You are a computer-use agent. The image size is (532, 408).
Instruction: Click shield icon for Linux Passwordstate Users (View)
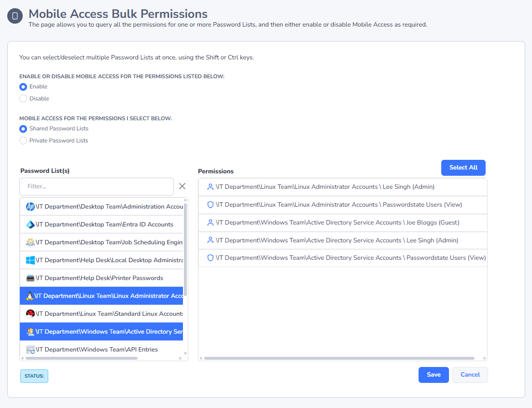210,205
